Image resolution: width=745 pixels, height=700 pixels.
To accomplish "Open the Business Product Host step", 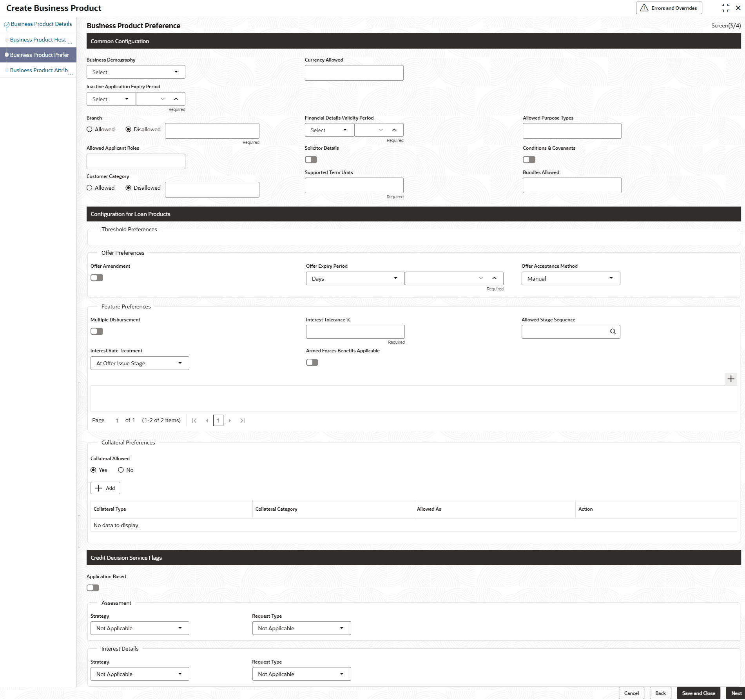I will tap(38, 40).
